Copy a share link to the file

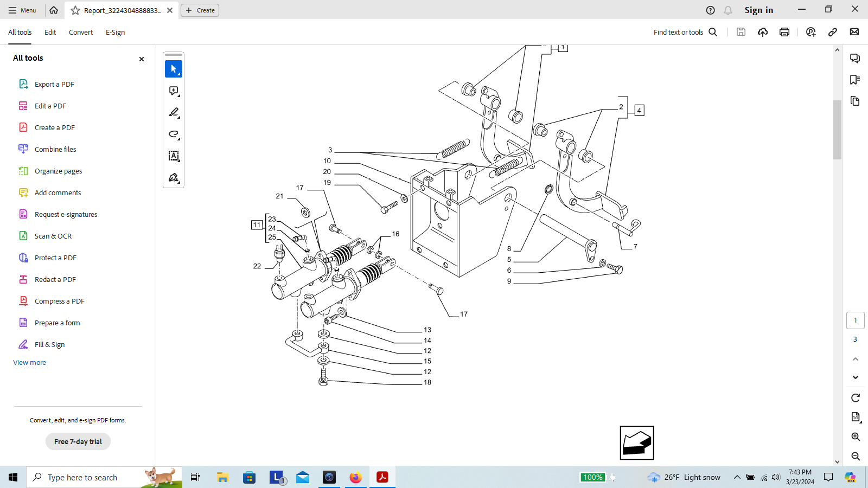(833, 32)
